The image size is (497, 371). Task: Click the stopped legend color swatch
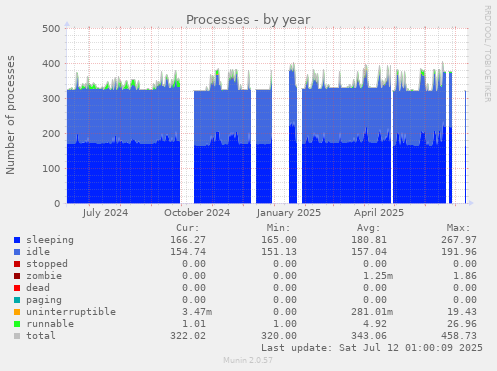17,264
